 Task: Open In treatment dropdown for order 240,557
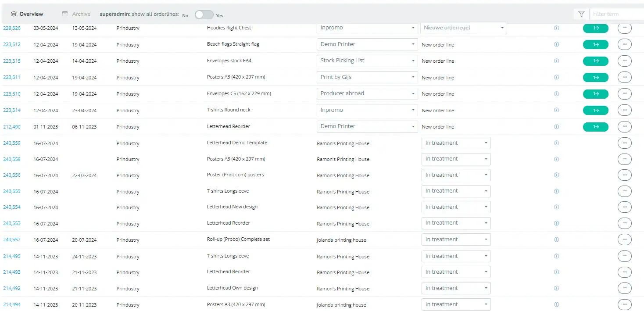coord(456,240)
